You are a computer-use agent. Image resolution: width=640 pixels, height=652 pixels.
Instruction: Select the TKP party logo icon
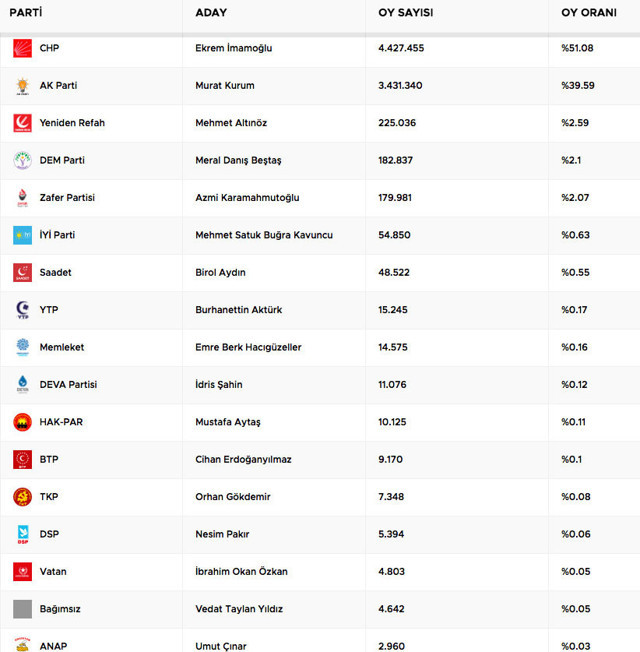click(22, 497)
